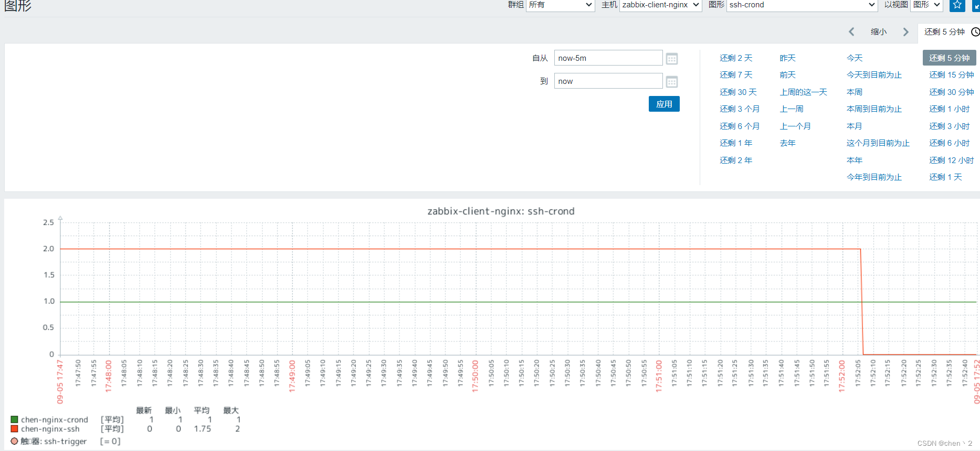Select 还剩 1 小时 time range
Image resolution: width=980 pixels, height=451 pixels.
pos(949,109)
